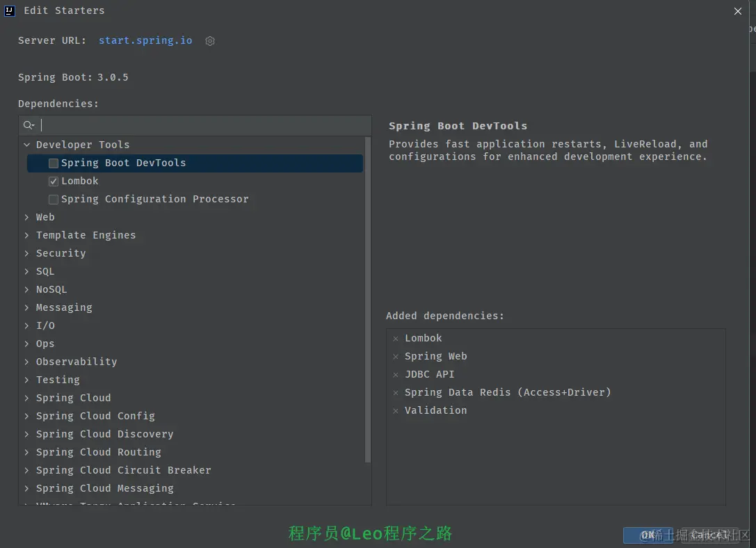Viewport: 756px width, 548px height.
Task: Click the dependency list scrollbar
Action: (368, 300)
